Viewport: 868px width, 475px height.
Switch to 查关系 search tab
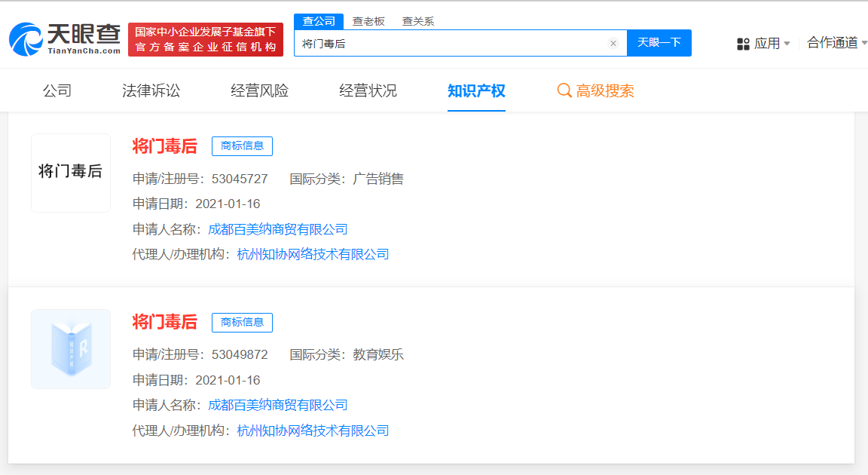click(417, 21)
